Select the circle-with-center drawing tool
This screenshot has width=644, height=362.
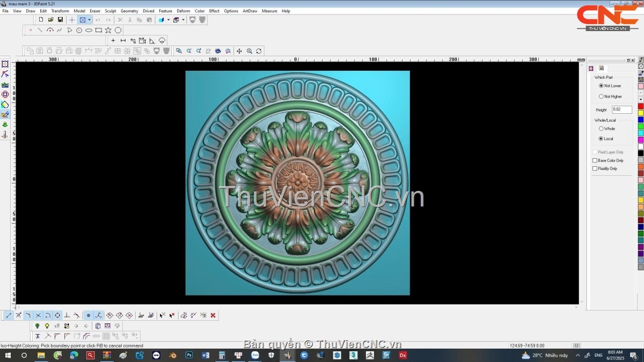pos(79,30)
